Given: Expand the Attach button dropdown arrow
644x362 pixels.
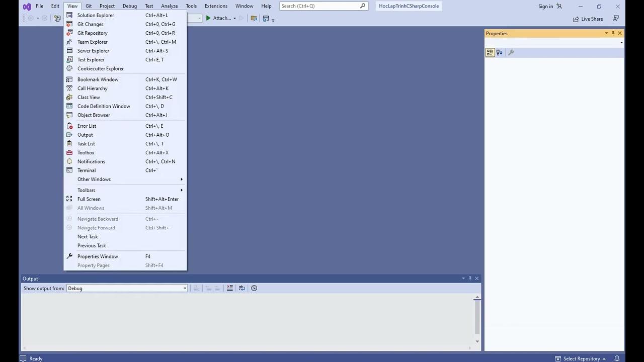Looking at the screenshot, I should click(234, 19).
